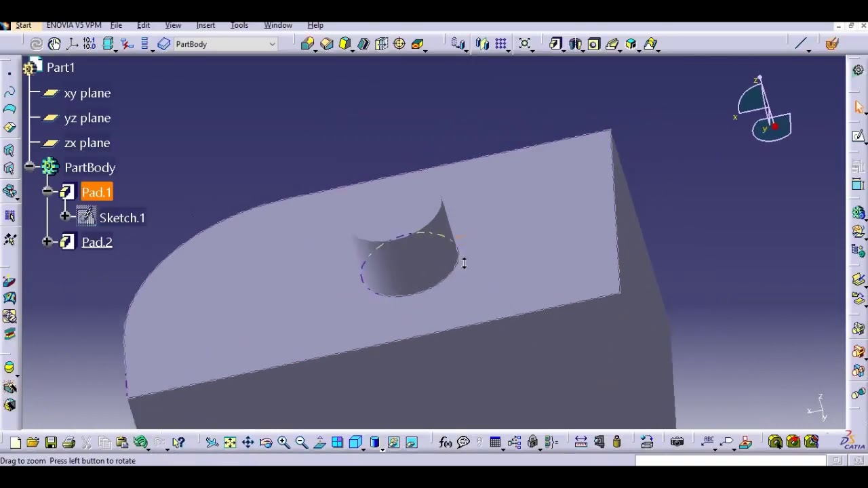Click the 3D compass in viewport
The width and height of the screenshot is (868, 488).
click(764, 110)
